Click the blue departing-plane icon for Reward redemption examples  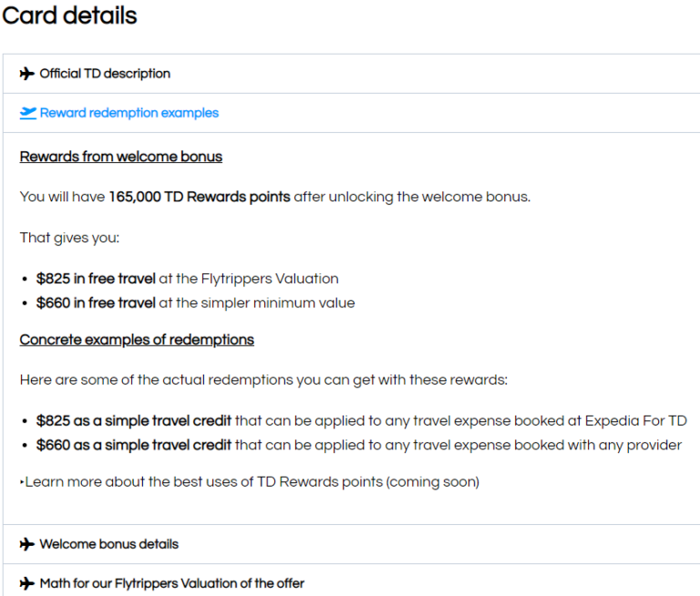(28, 113)
